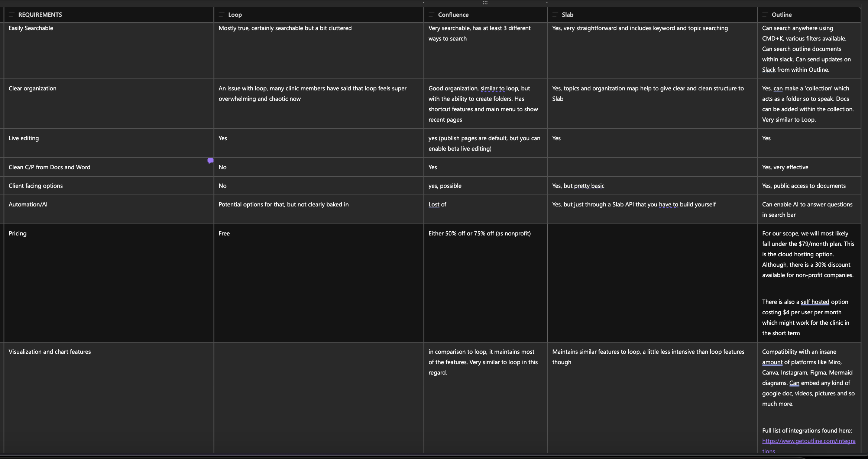
Task: Click Confluence cell 'yes, possible'
Action: click(485, 186)
